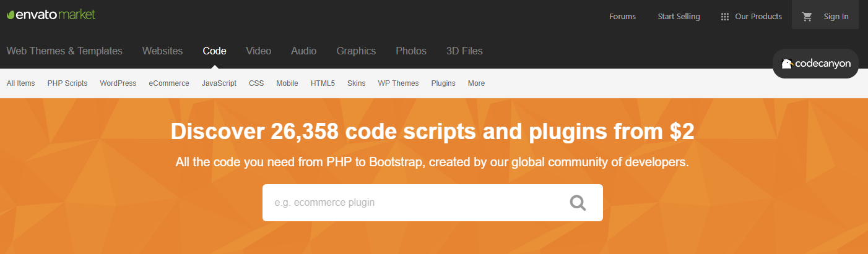The image size is (868, 254).
Task: Open the shopping cart icon
Action: (807, 17)
